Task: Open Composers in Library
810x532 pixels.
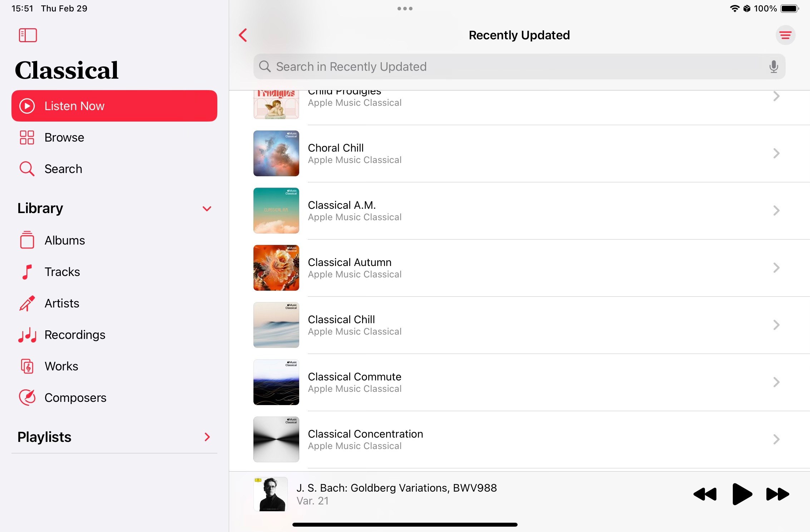Action: [114, 398]
